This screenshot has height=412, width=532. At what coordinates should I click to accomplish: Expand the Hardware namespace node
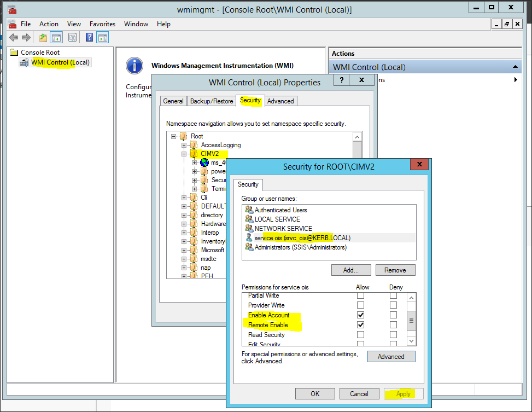click(184, 224)
